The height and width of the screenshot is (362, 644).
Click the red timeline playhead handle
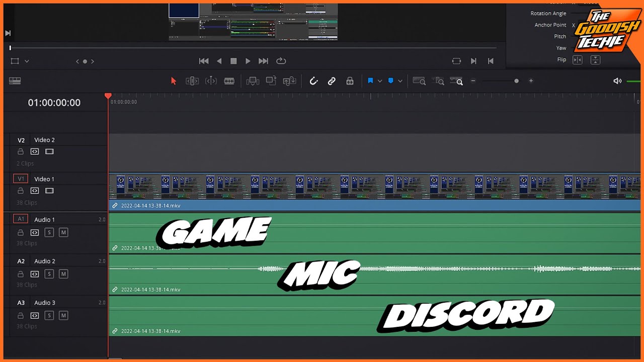click(108, 96)
